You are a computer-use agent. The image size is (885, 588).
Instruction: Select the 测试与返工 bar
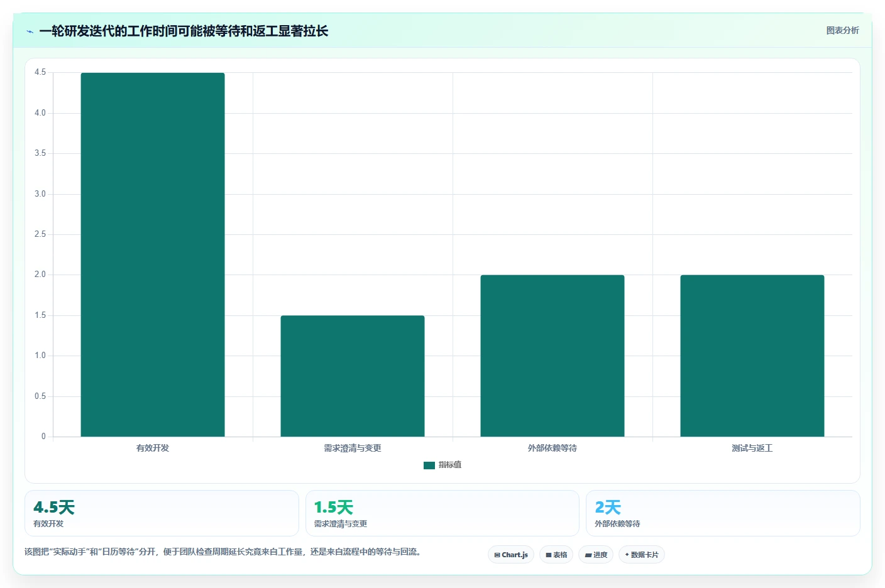coord(752,356)
